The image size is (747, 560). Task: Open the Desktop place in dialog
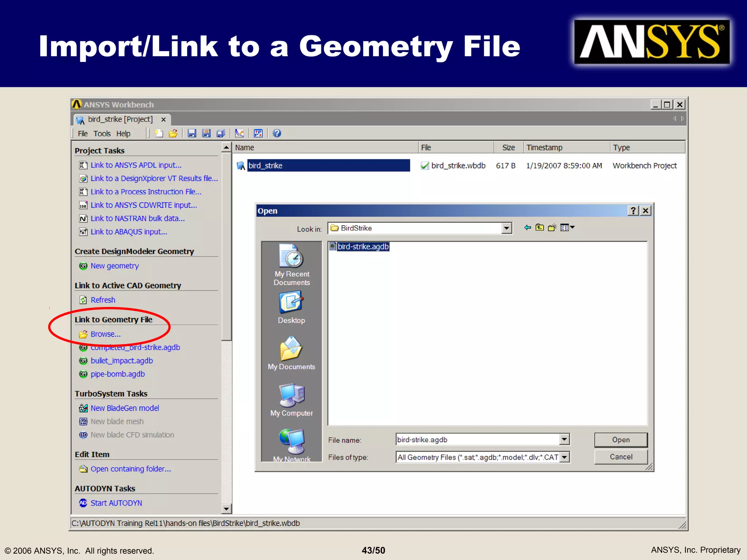[x=291, y=308]
